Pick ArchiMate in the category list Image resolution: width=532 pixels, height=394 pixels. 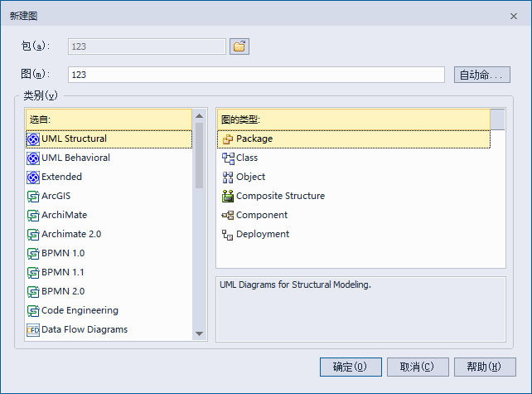click(64, 215)
